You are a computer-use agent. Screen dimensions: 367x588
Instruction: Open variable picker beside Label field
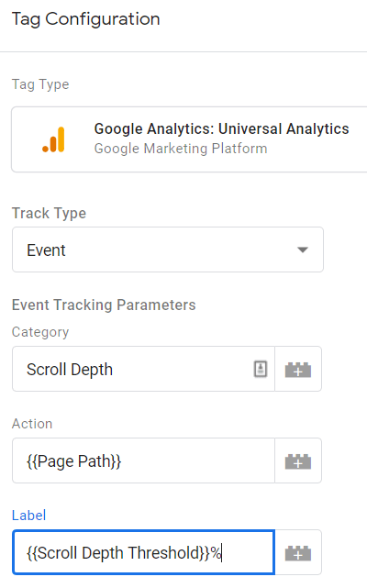298,552
